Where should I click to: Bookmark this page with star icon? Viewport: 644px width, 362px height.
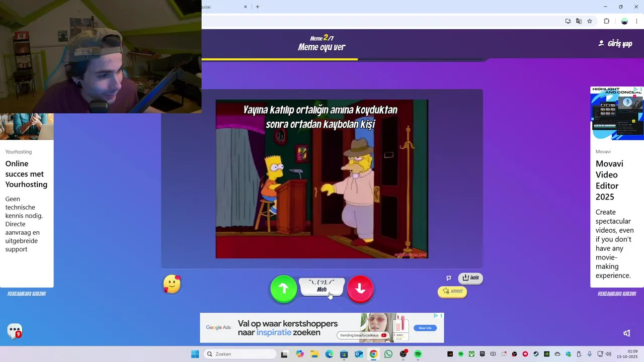(x=590, y=21)
